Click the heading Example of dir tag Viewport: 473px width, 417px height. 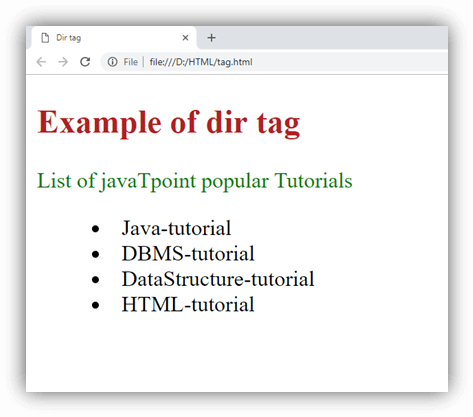pyautogui.click(x=169, y=123)
